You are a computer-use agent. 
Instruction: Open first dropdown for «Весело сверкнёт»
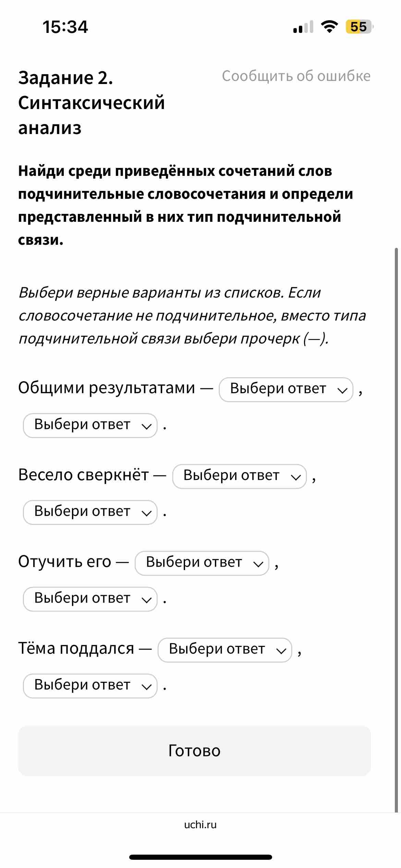point(239,476)
